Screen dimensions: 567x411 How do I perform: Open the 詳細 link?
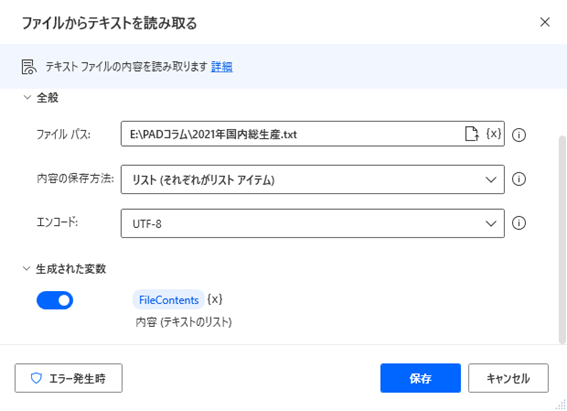click(x=222, y=67)
